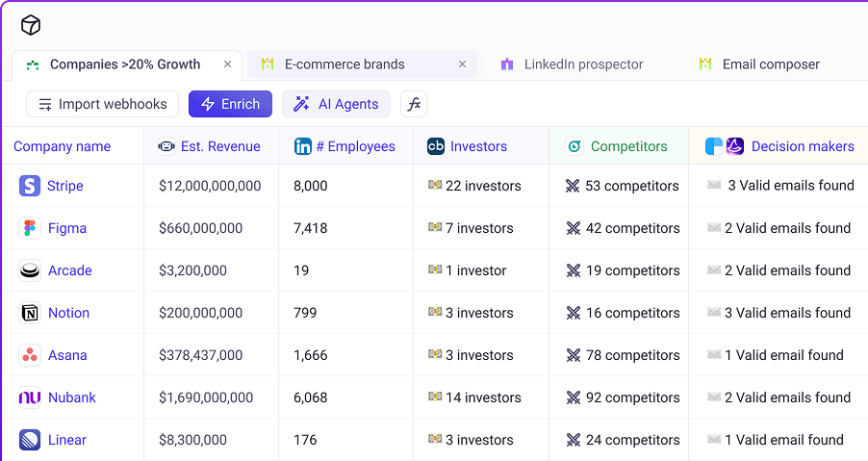Open the AI Agents button
Screen dimensions: 868x461
[x=336, y=104]
